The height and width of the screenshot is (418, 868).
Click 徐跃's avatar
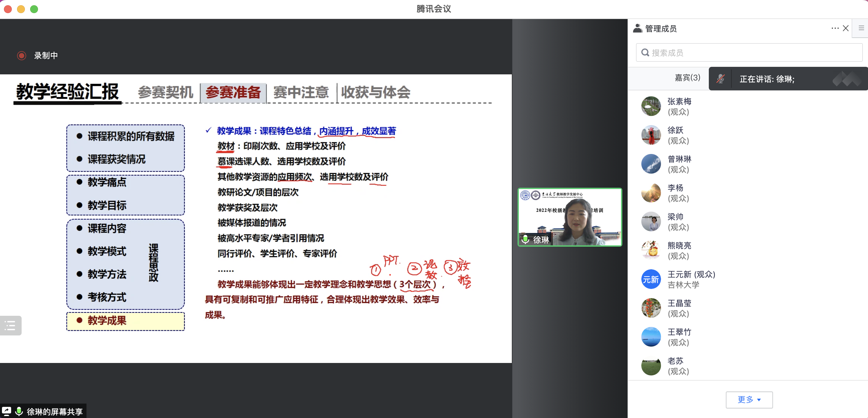pyautogui.click(x=651, y=135)
